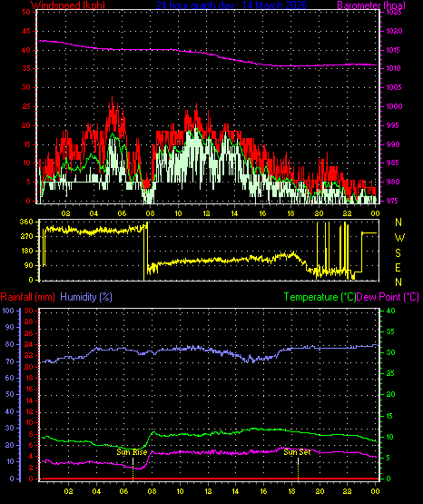
Task: Select the "Rainfall (mm)" legend label
Action: click(x=27, y=297)
